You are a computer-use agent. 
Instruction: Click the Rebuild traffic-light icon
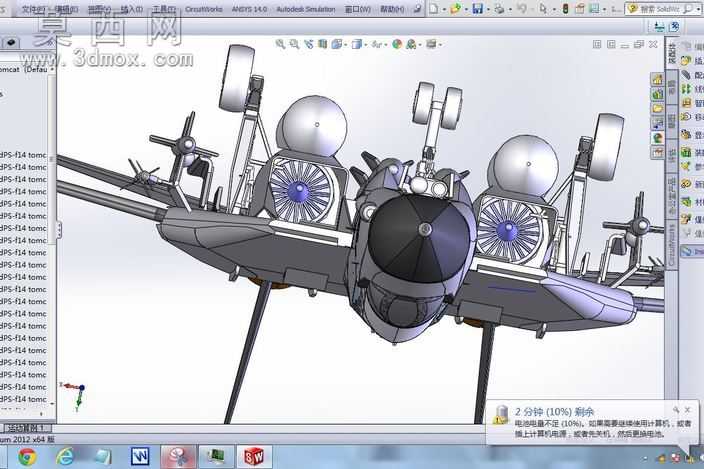click(565, 8)
